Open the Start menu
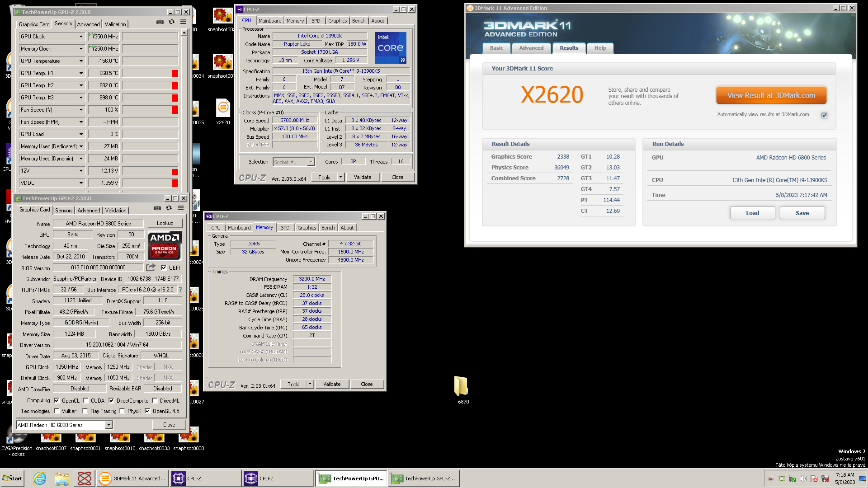Screen dimensions: 868x488 pos(13,479)
